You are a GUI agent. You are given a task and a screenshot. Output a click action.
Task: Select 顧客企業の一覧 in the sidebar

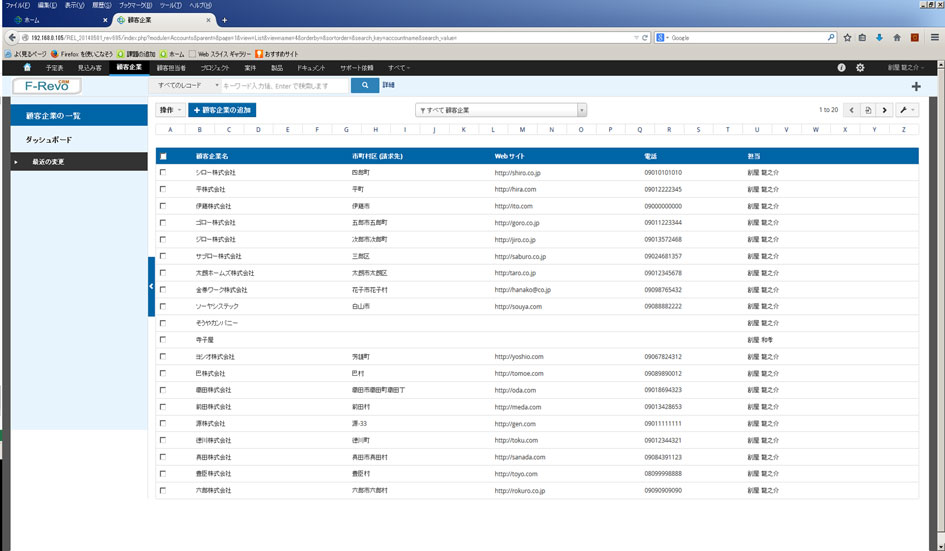point(79,115)
